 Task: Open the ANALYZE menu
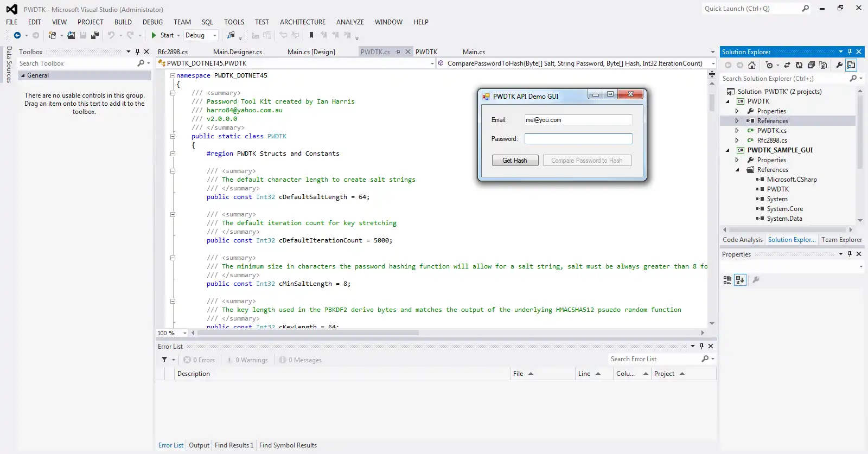pyautogui.click(x=350, y=22)
